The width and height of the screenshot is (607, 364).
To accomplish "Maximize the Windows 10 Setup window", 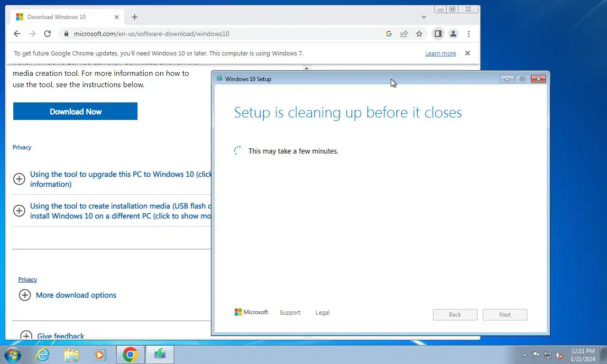I will [x=523, y=79].
